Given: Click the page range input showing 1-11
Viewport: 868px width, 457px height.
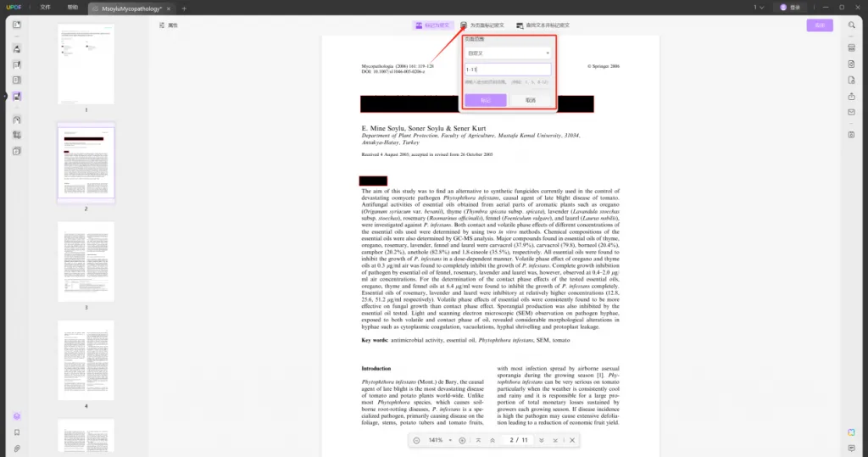Looking at the screenshot, I should coord(508,70).
